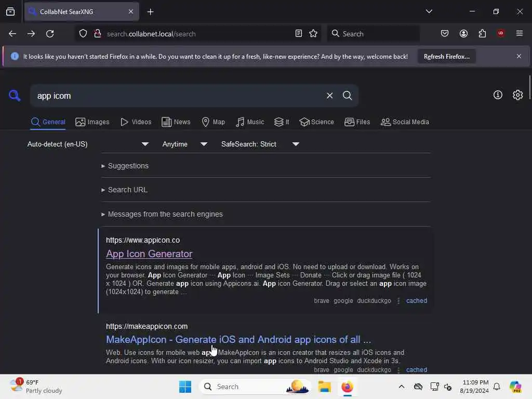
Task: Bookmark this page with the star icon
Action: point(313,34)
